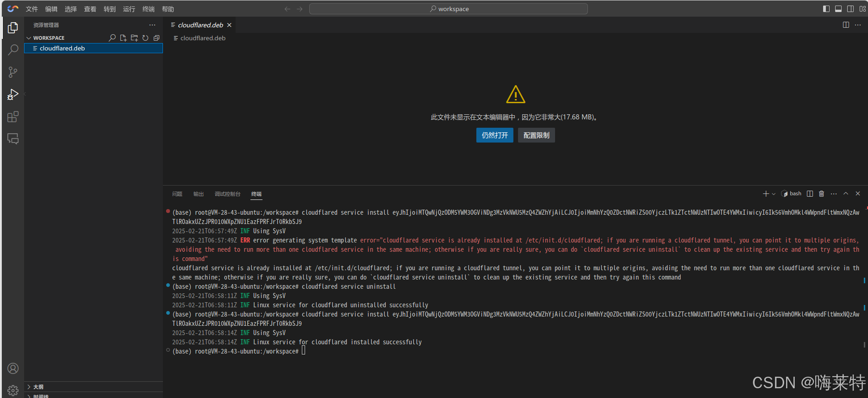868x398 pixels.
Task: Split the editor to the right
Action: (846, 25)
